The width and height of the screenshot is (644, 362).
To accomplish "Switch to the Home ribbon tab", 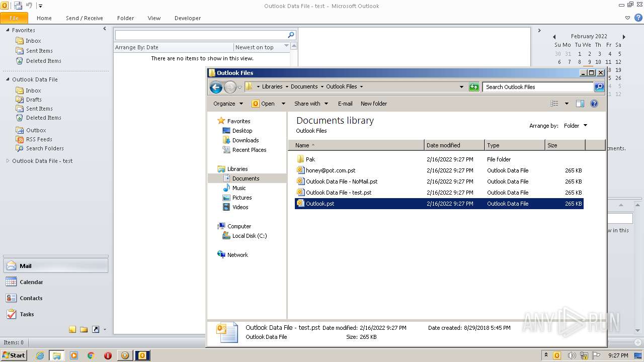I will (44, 18).
